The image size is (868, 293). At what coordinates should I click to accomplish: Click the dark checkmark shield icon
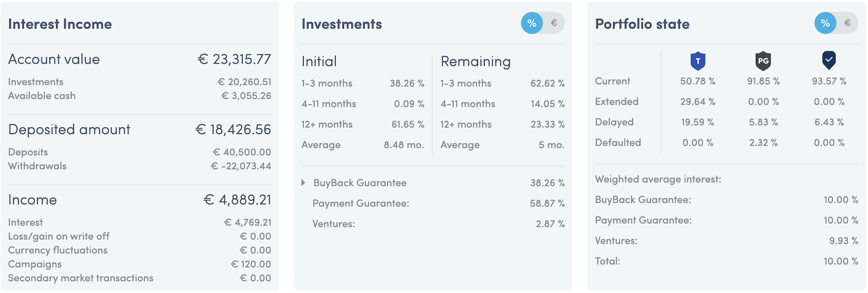(829, 60)
